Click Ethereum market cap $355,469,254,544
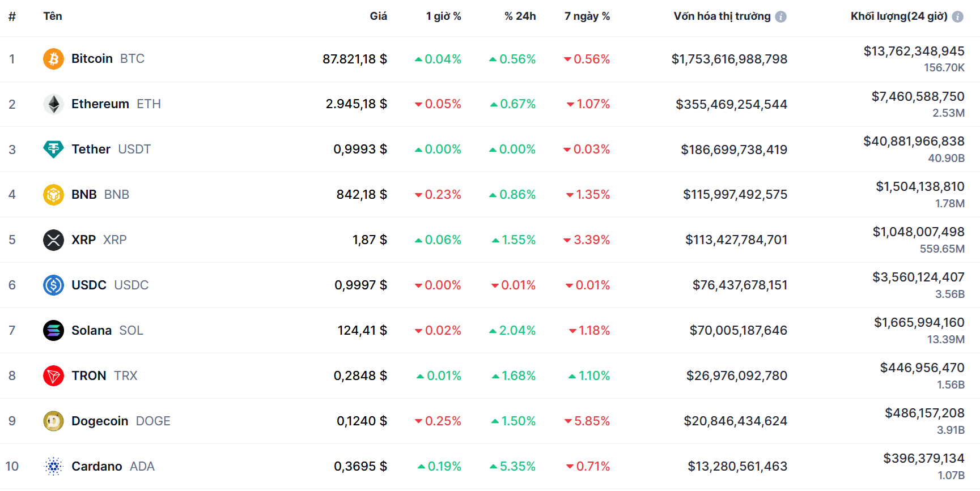 (x=732, y=104)
